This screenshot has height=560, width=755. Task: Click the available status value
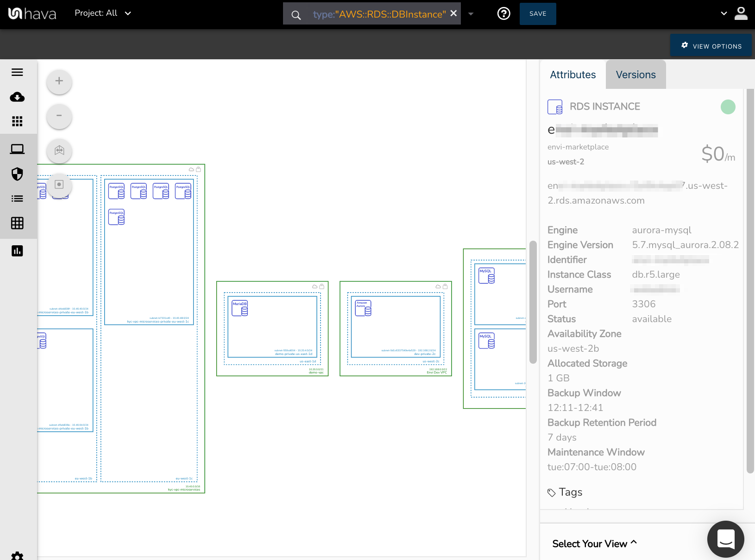click(652, 319)
